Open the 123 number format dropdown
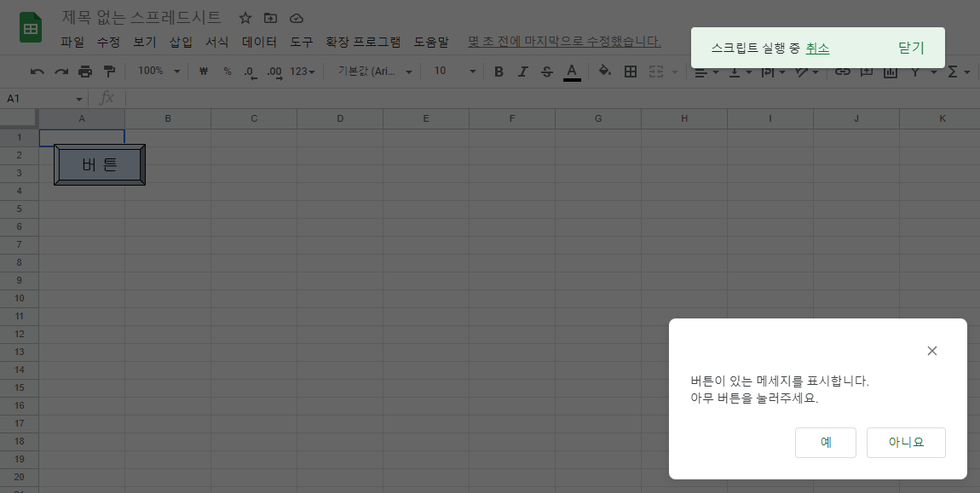980x493 pixels. pyautogui.click(x=303, y=72)
